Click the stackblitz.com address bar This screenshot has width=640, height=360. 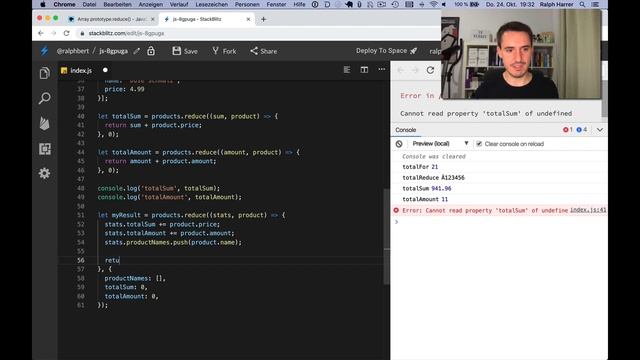(257, 33)
